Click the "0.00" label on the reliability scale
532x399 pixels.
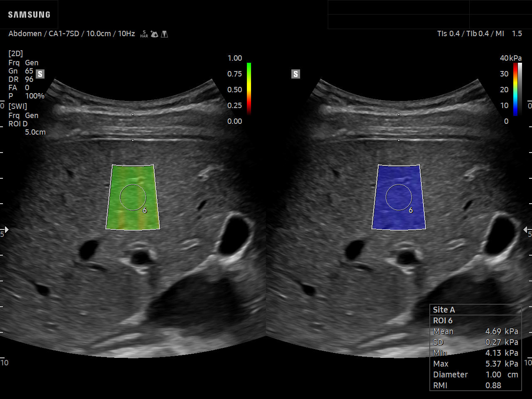tap(235, 121)
